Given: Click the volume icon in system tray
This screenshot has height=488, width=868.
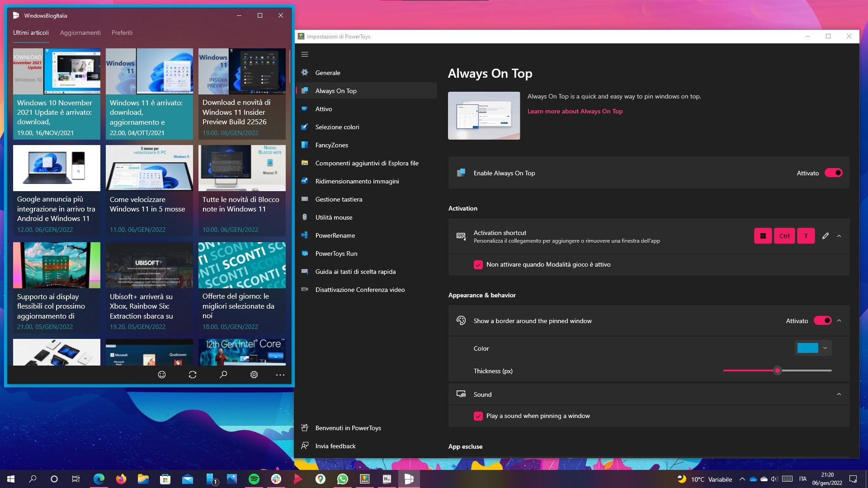Looking at the screenshot, I should (x=774, y=479).
